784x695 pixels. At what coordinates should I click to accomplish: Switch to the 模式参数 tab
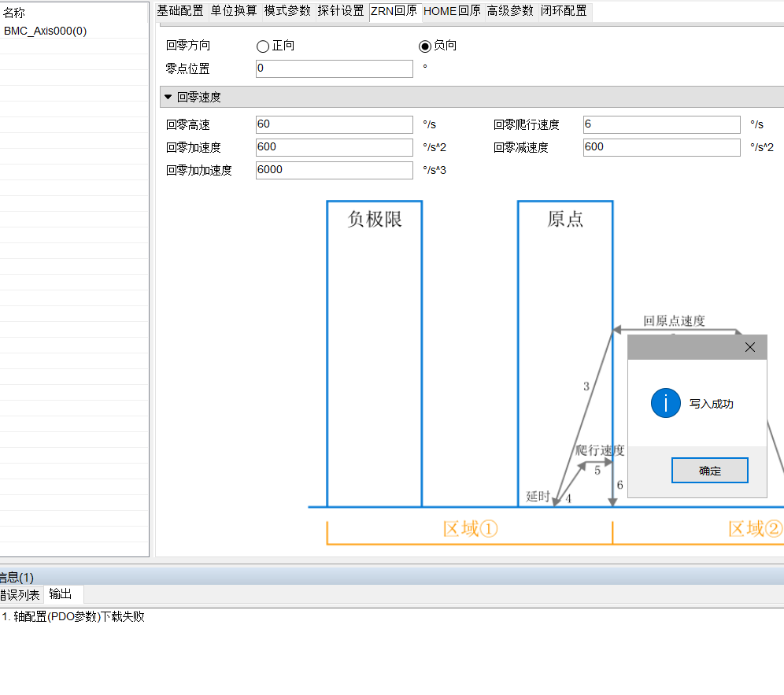coord(287,11)
